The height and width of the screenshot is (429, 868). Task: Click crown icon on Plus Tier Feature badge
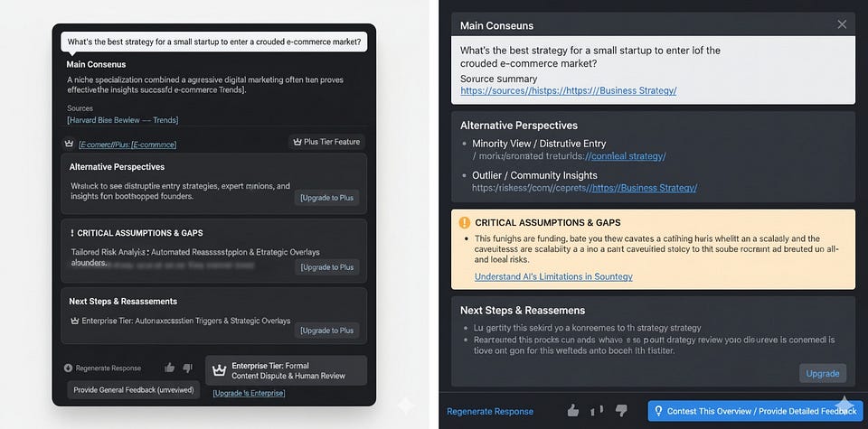297,142
